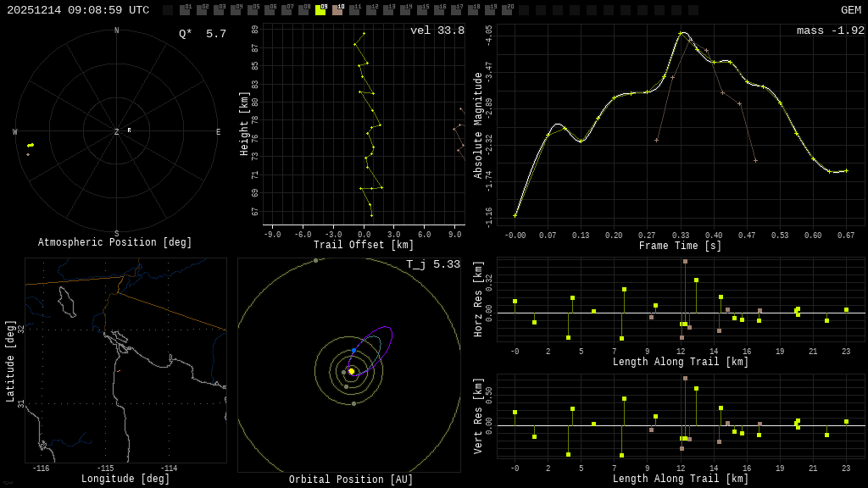This screenshot has width=868, height=488.
Task: Click the Trail Offset [km] axis label
Action: (x=364, y=245)
